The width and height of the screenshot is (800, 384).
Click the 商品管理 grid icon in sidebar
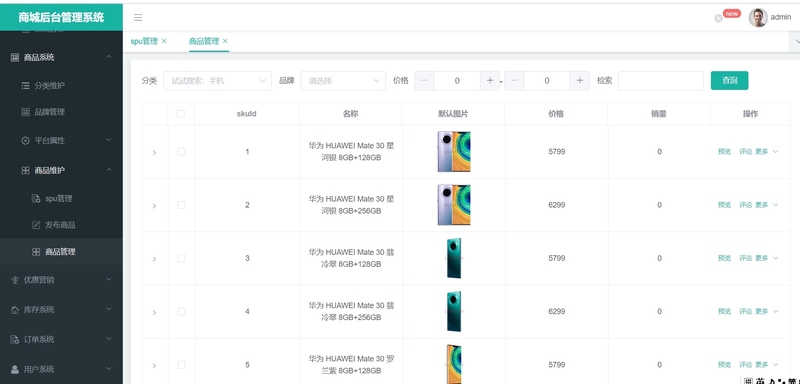(36, 252)
